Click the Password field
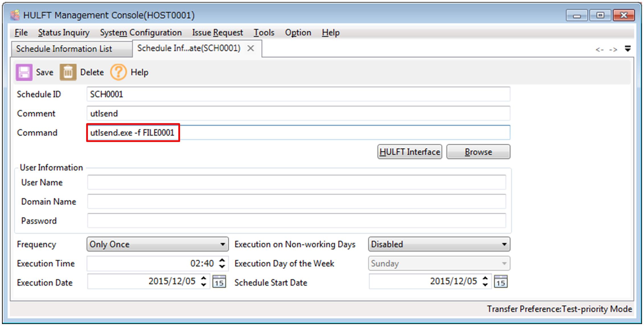644x326 pixels. tap(297, 221)
